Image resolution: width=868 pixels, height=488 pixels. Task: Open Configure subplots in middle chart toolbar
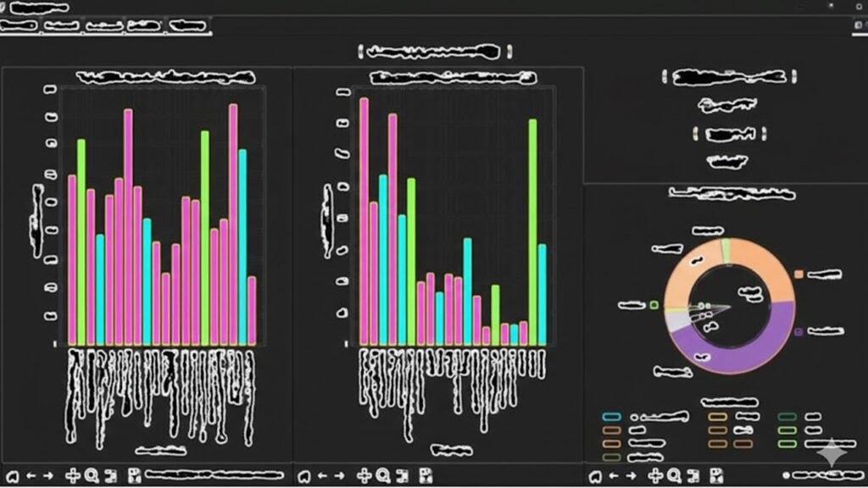[x=403, y=476]
